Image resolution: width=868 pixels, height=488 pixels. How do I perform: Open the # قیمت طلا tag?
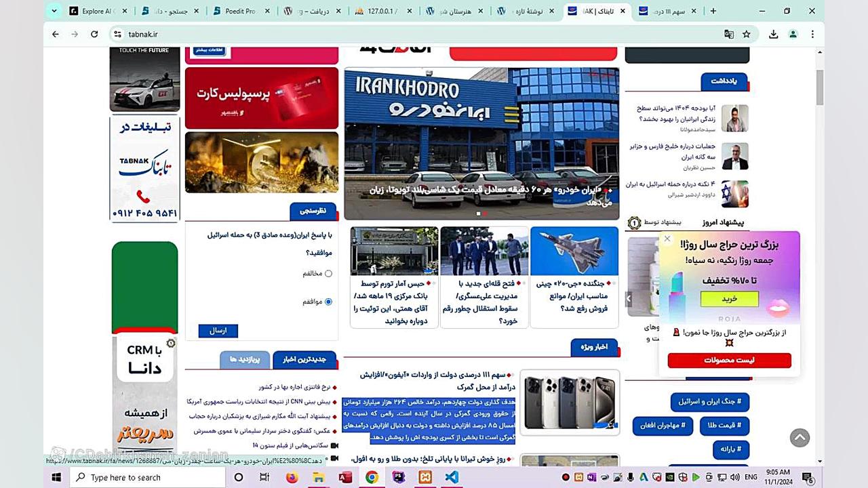[724, 426]
